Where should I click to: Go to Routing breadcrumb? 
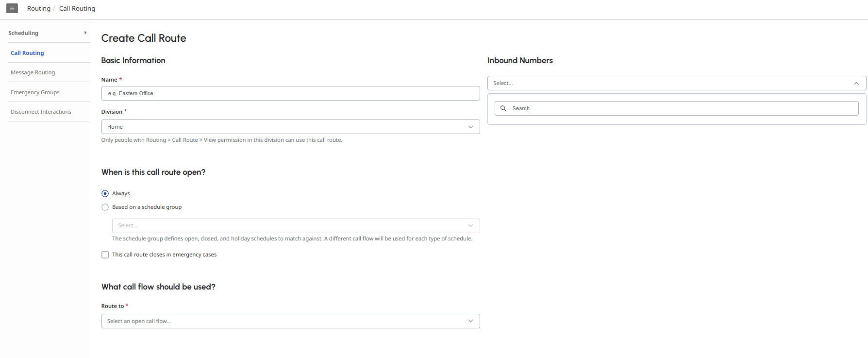[x=39, y=8]
